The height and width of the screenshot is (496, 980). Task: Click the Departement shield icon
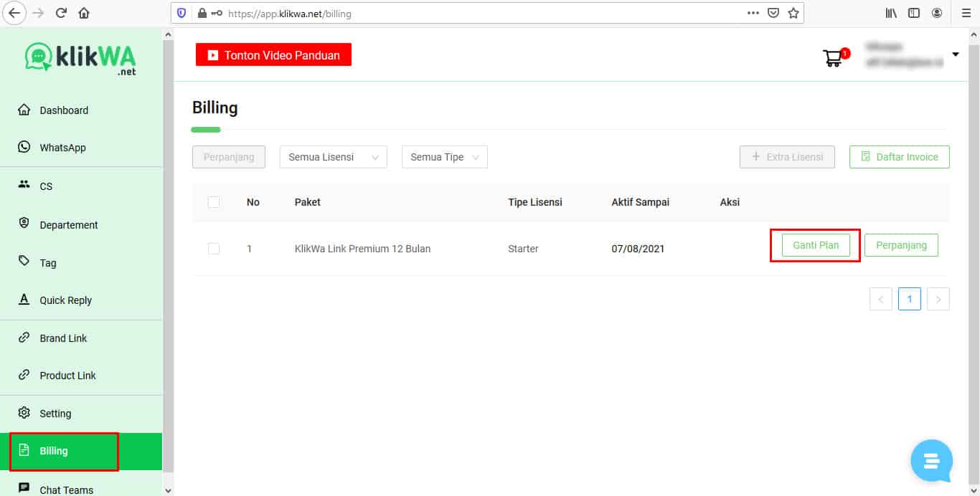click(24, 224)
